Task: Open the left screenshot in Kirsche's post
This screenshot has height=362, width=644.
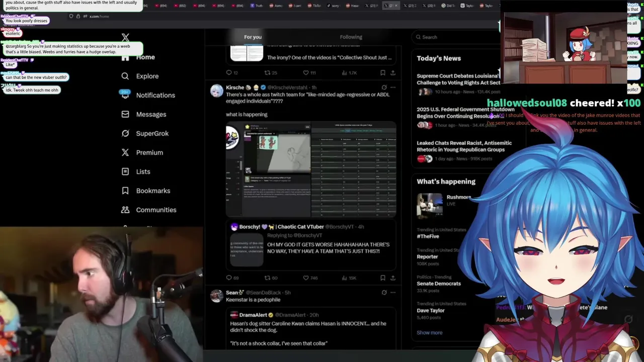Action: (268, 170)
